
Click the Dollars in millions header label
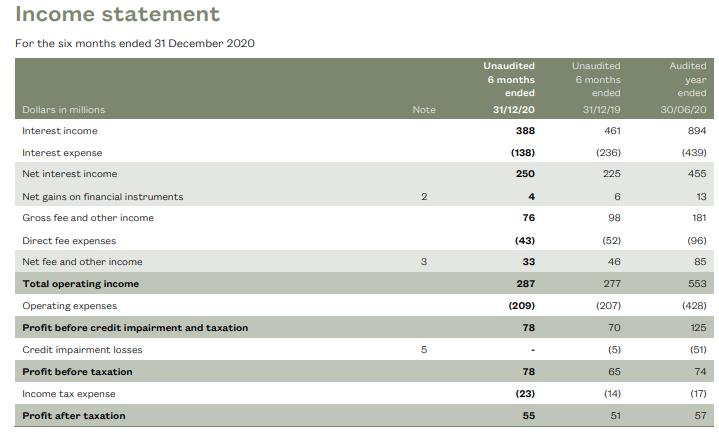coord(63,109)
